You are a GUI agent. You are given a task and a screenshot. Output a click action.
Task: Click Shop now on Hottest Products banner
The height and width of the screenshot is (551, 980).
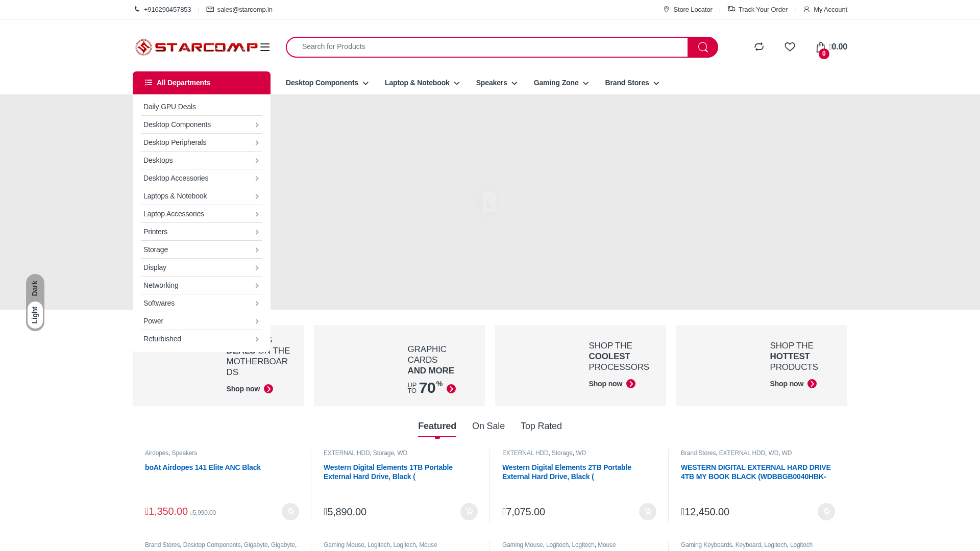pyautogui.click(x=793, y=384)
